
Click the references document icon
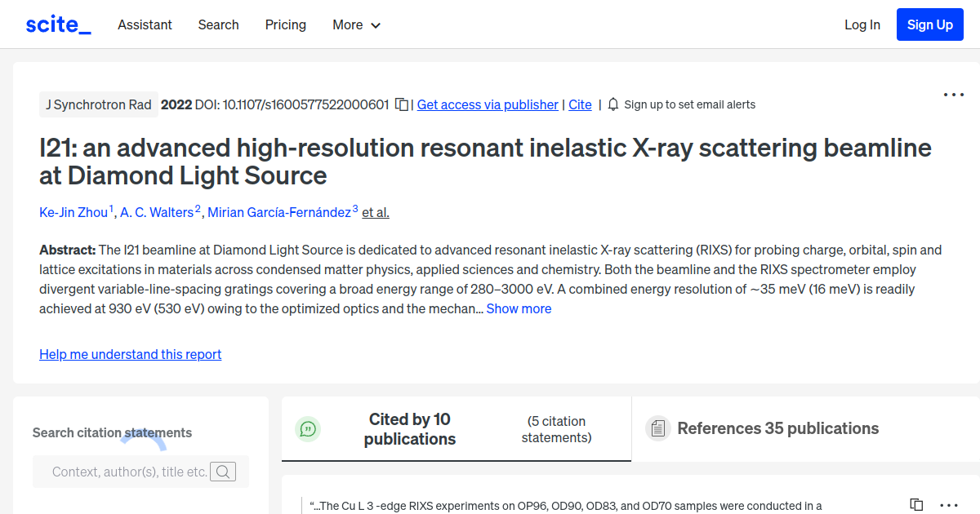657,428
